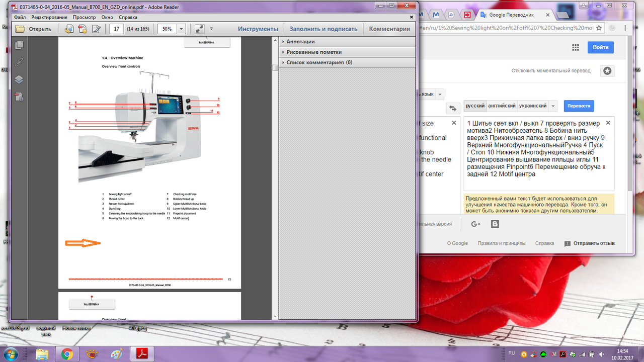The image size is (644, 362).
Task: Open the Справка menu
Action: (128, 17)
